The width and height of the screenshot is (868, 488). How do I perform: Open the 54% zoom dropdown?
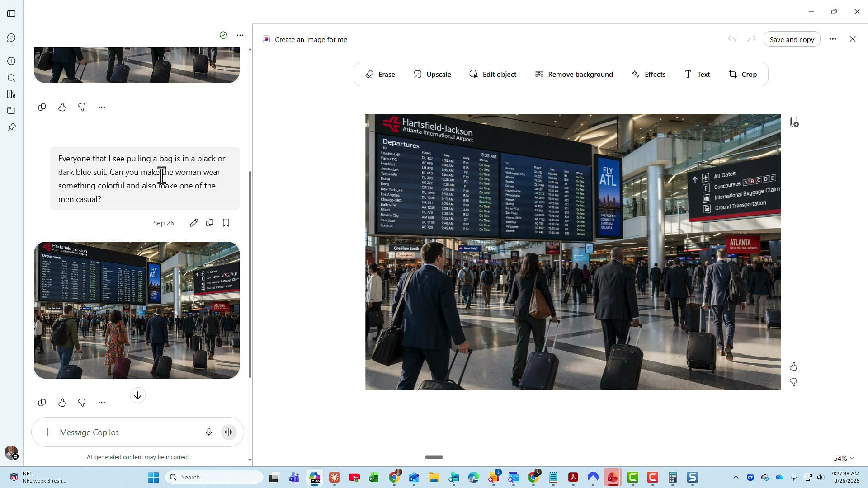844,458
